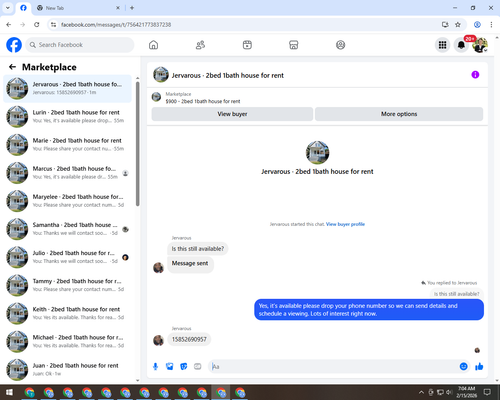Open Windows Start menu

point(9,392)
